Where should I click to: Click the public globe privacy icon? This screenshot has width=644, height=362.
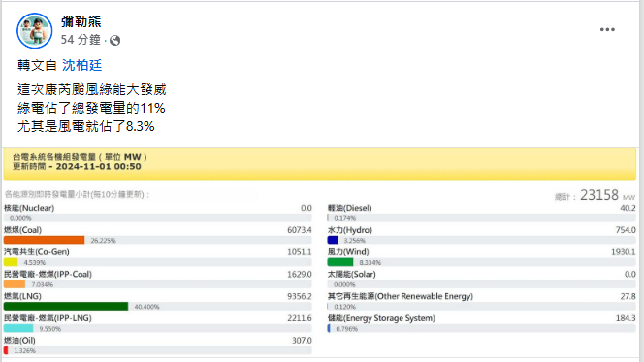click(x=115, y=40)
